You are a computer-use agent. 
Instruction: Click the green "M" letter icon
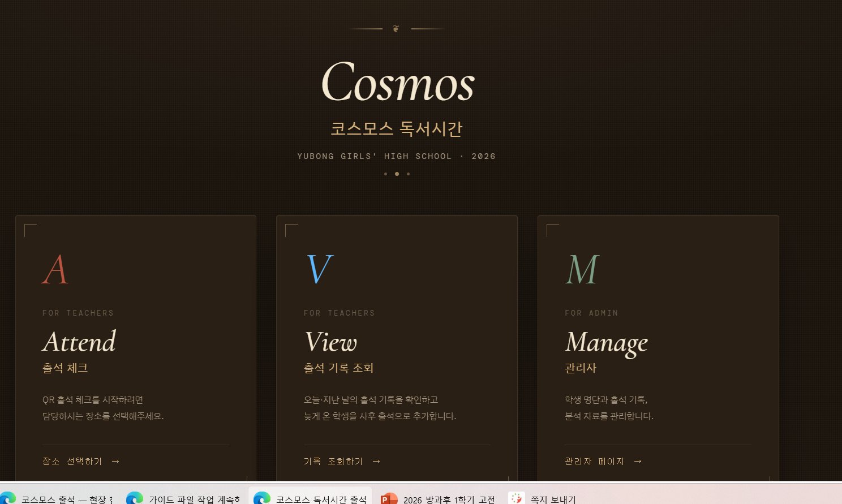582,270
